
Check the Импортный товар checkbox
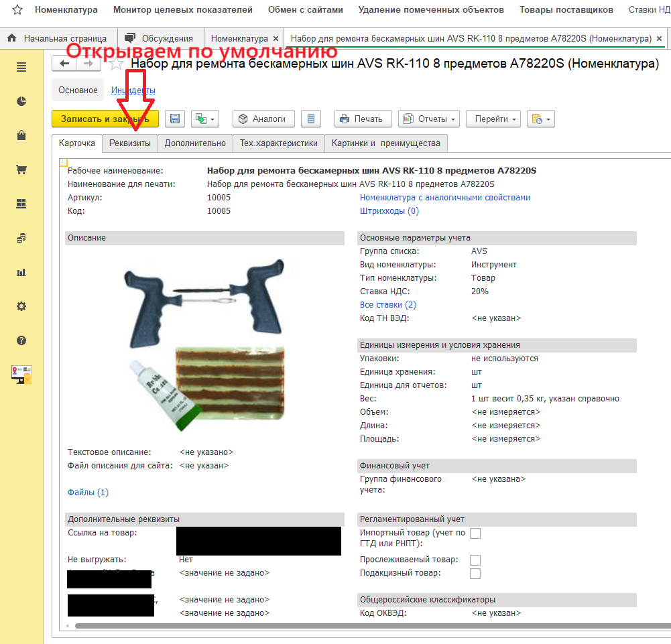click(x=475, y=533)
